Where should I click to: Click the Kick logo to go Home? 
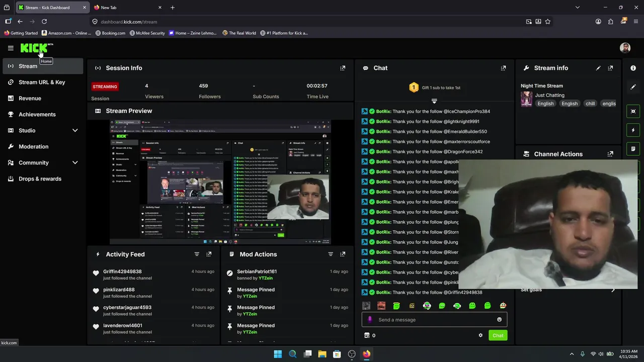pyautogui.click(x=34, y=48)
